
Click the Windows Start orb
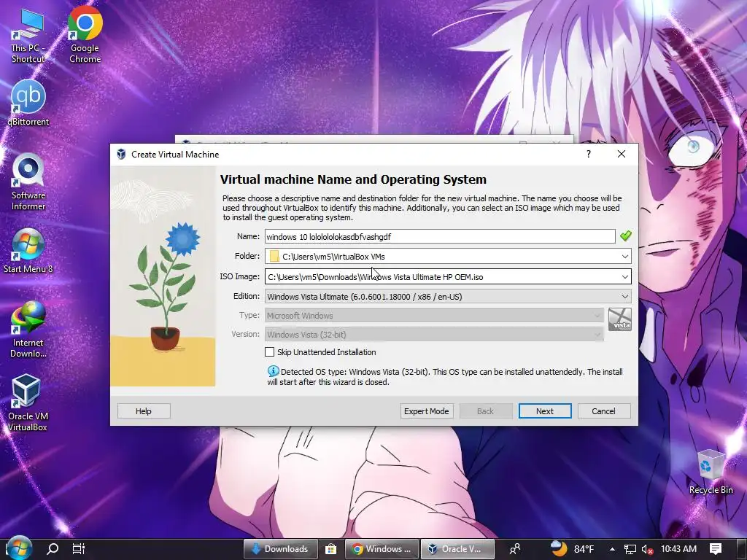[x=19, y=548]
